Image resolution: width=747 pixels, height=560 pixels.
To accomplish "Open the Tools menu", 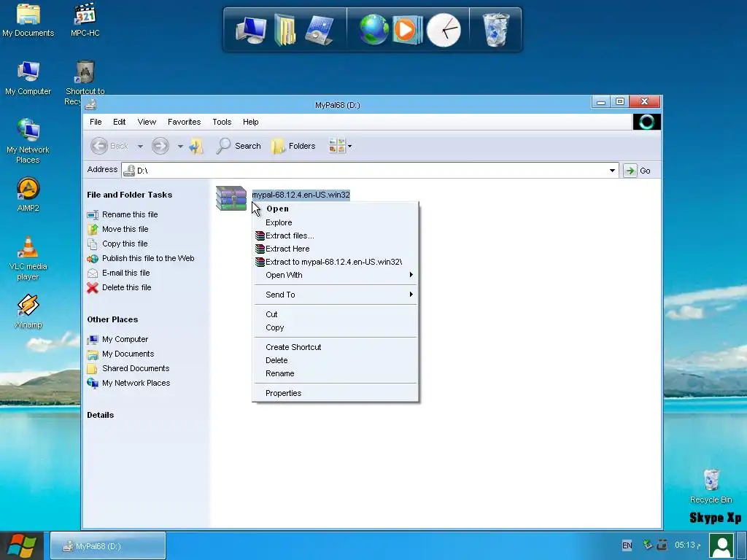I will [x=222, y=122].
